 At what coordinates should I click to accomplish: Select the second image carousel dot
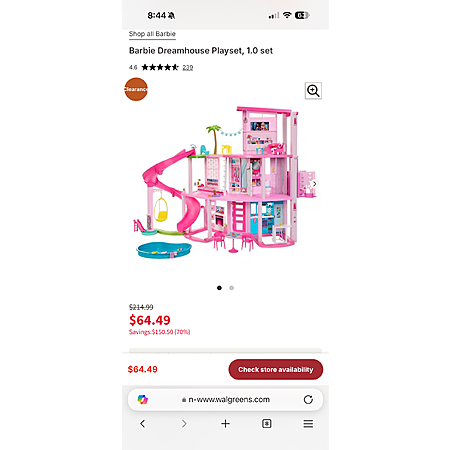tap(232, 288)
